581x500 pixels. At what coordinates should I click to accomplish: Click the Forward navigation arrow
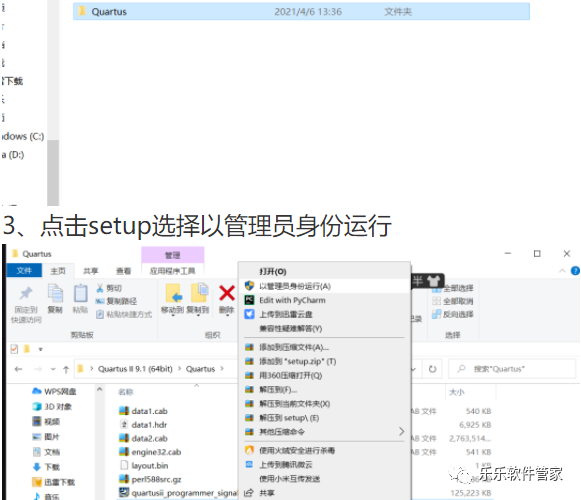38,369
